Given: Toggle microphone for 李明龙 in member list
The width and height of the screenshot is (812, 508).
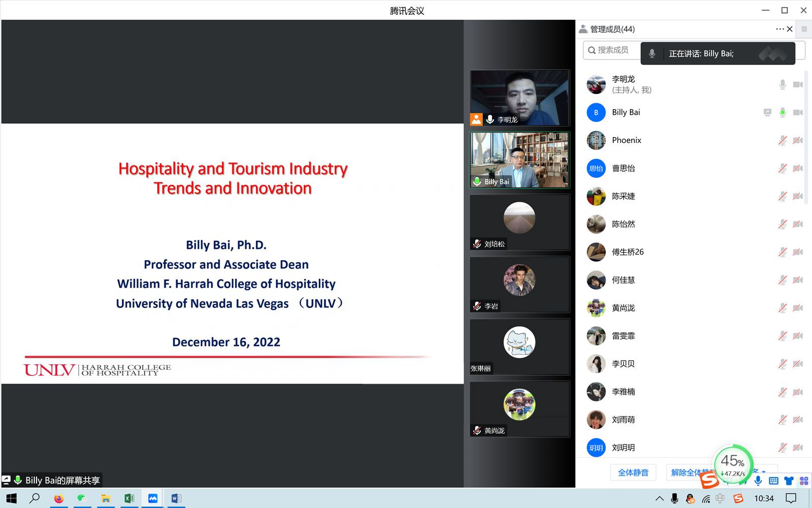Looking at the screenshot, I should pos(783,84).
